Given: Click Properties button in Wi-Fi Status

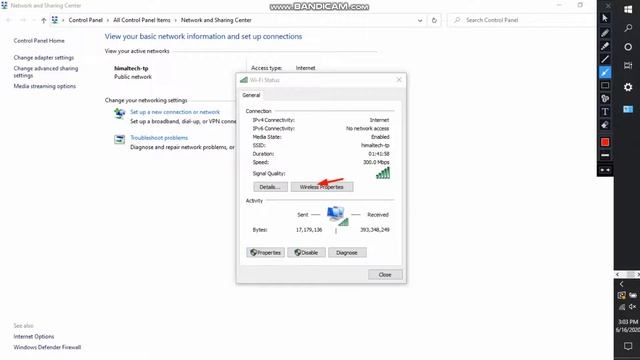Looking at the screenshot, I should [265, 253].
